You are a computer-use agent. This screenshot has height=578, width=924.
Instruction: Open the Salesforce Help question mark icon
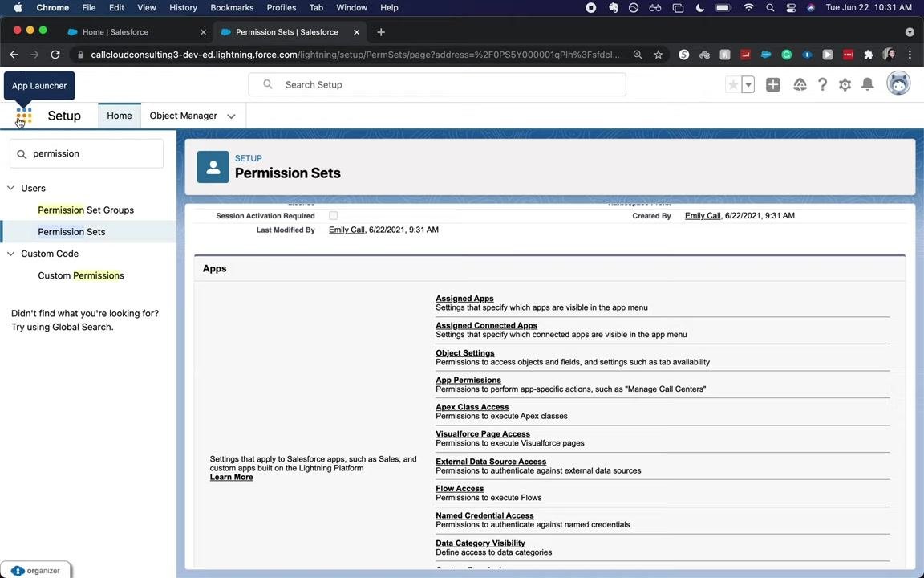822,85
